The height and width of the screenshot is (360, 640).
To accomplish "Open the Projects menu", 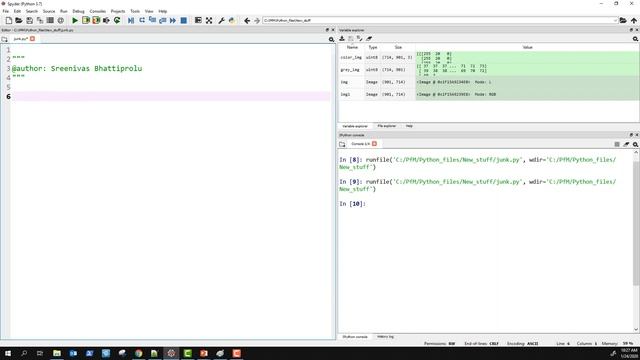I will [x=118, y=11].
